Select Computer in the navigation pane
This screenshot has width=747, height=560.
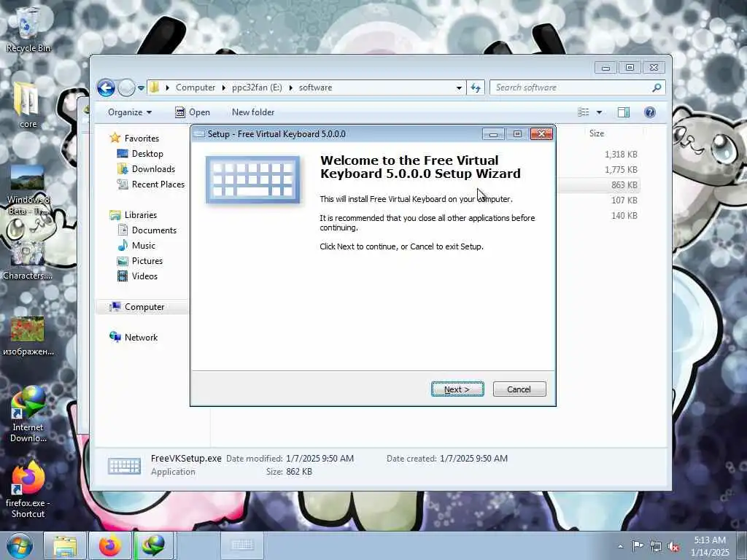click(144, 307)
